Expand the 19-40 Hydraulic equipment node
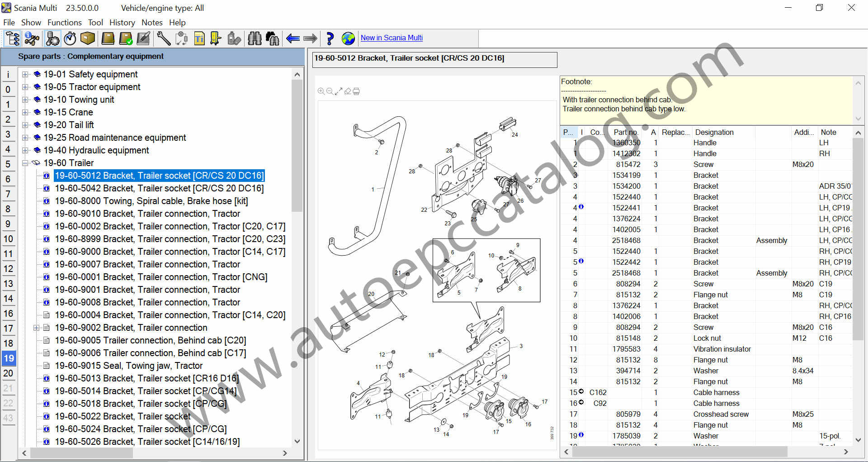Screen dimensions: 868x462 (25, 150)
